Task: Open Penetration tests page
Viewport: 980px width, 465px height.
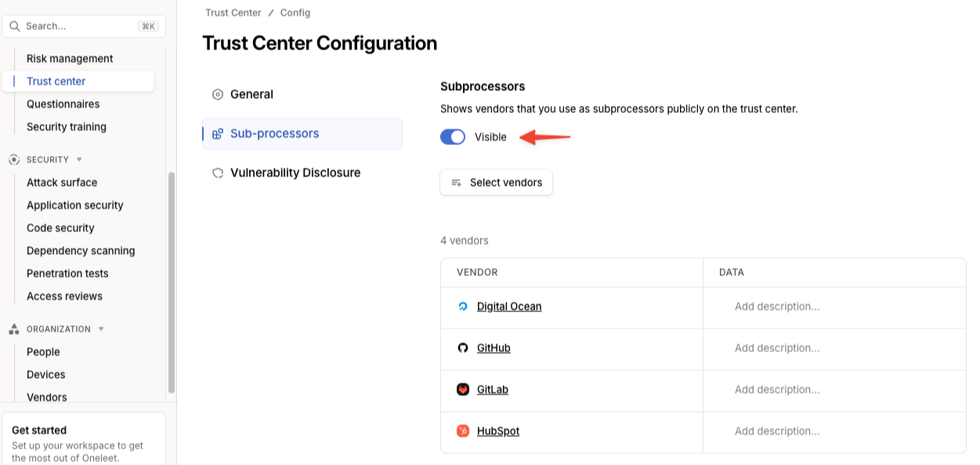Action: (x=67, y=274)
